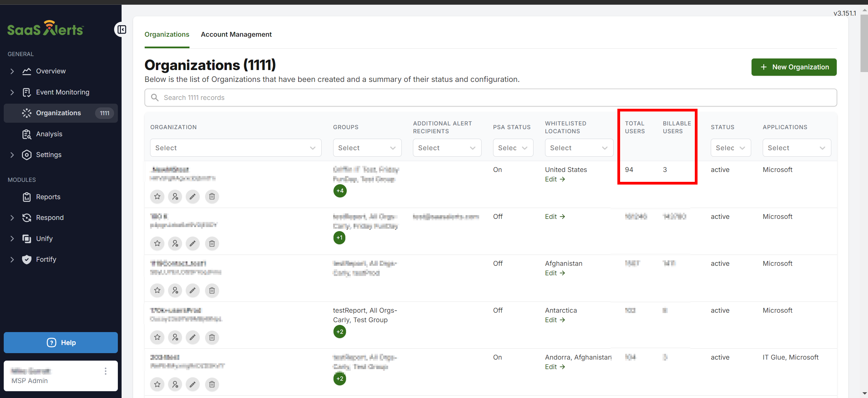Open the PSA Status filter dropdown
This screenshot has height=398, width=868.
[513, 148]
